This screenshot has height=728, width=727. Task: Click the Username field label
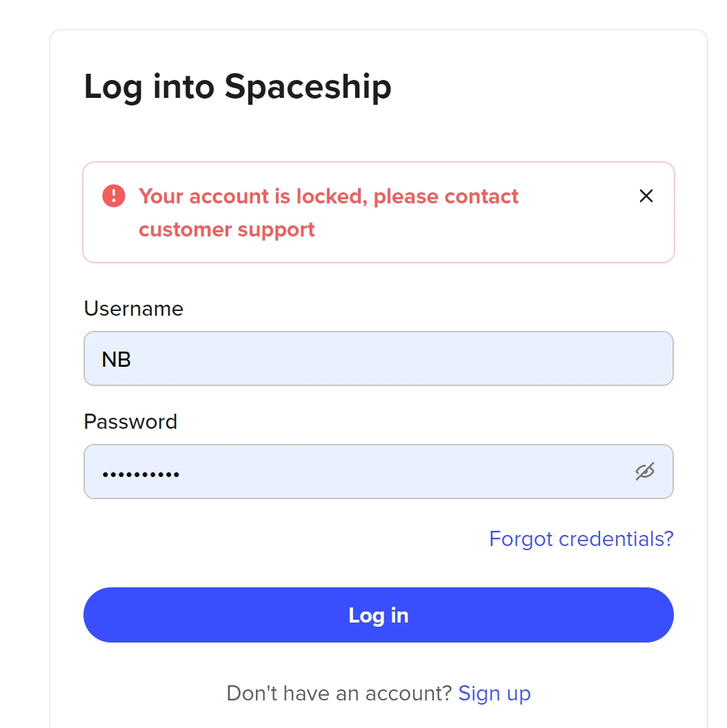[133, 308]
